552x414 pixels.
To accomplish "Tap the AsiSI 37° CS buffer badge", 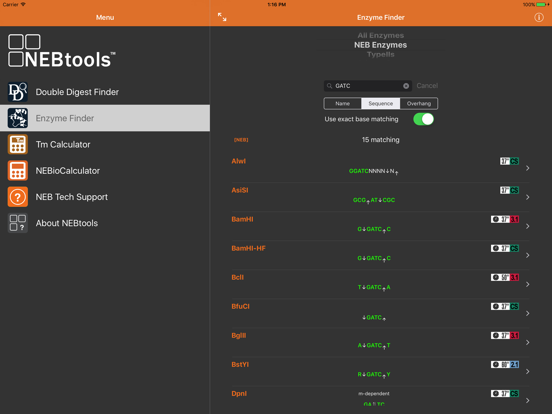I will click(509, 190).
